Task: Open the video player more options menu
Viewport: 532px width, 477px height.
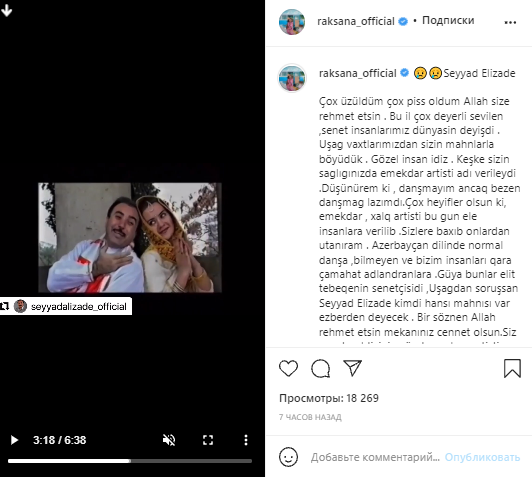Action: [246, 440]
